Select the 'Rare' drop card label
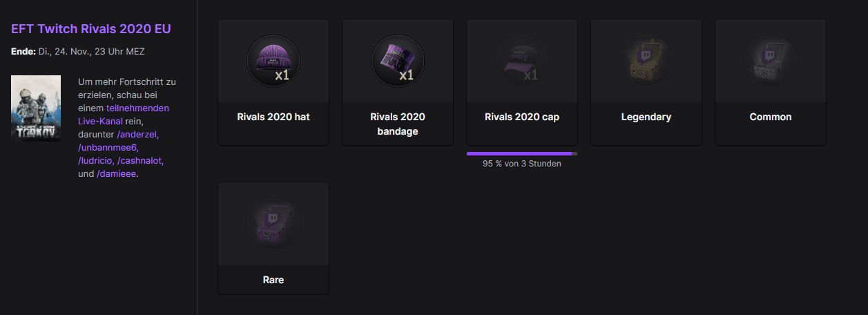This screenshot has width=868, height=315. click(273, 280)
